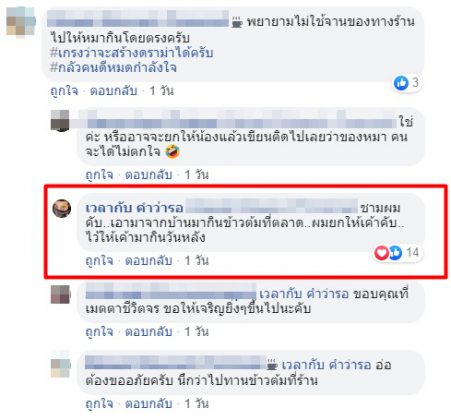Open the round avatar of เวลากับ คำว่ารอ
The height and width of the screenshot is (420, 451).
coord(62,208)
